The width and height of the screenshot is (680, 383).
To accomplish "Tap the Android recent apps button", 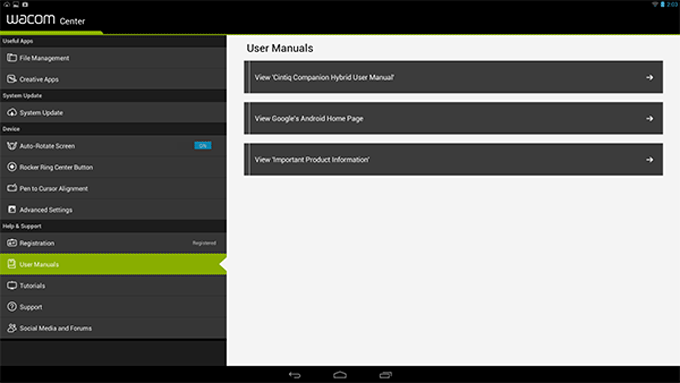I will (386, 375).
